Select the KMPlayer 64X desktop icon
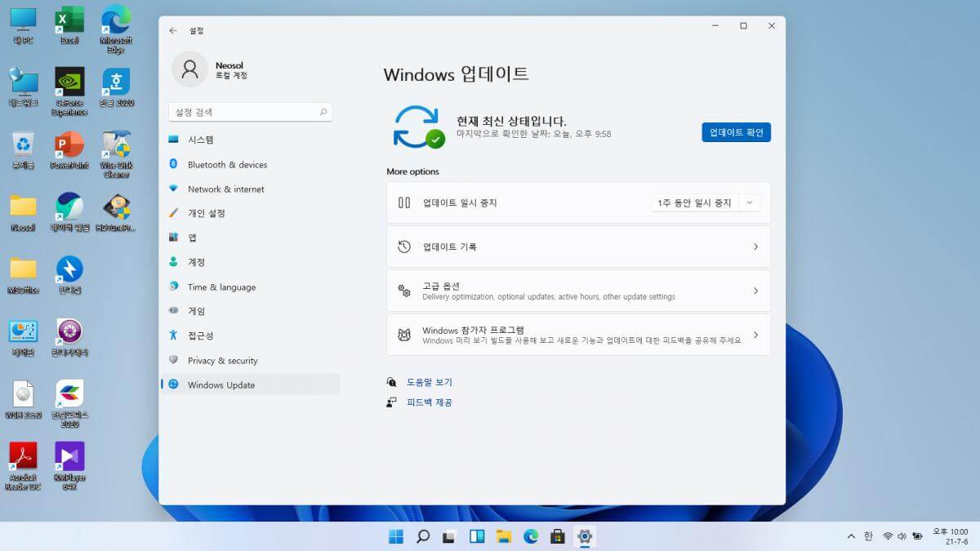980x551 pixels. pos(69,466)
